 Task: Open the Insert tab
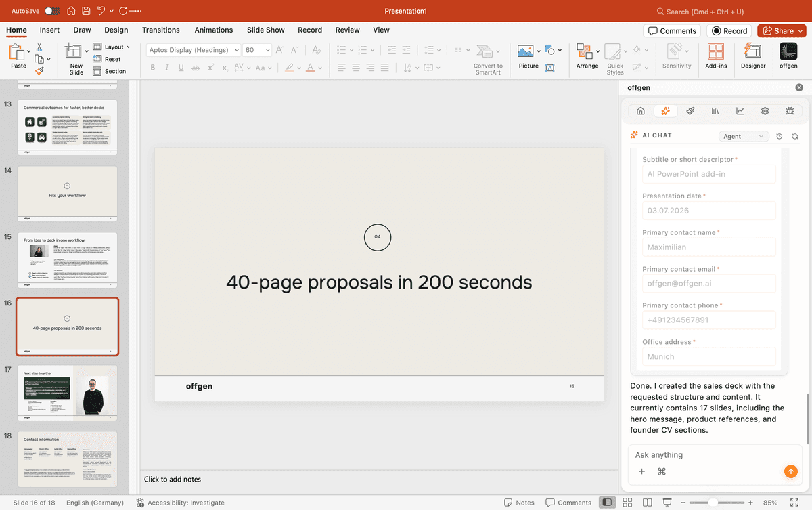click(49, 30)
